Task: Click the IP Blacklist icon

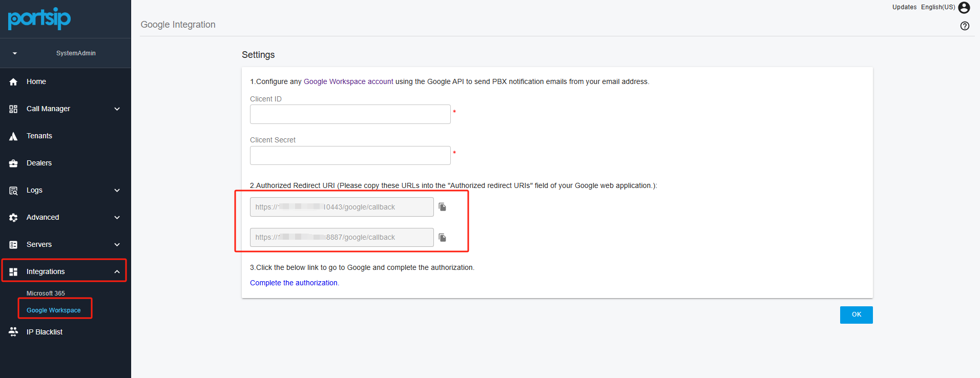Action: click(13, 332)
